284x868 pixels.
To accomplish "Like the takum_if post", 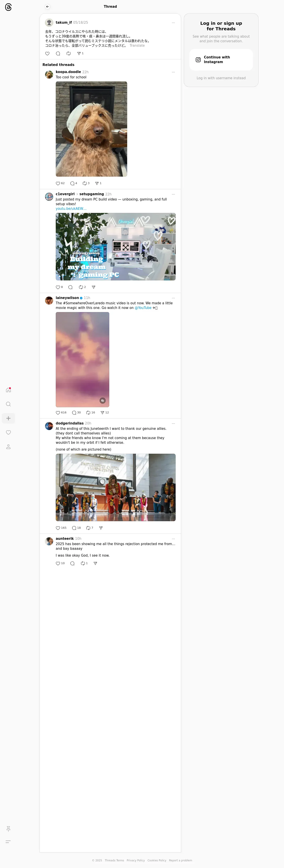I will 48,54.
